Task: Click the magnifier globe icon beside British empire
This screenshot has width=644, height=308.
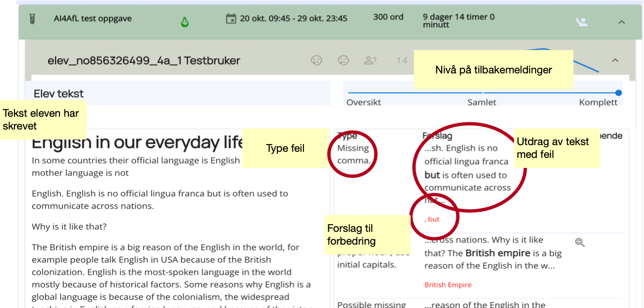Action: pos(580,242)
